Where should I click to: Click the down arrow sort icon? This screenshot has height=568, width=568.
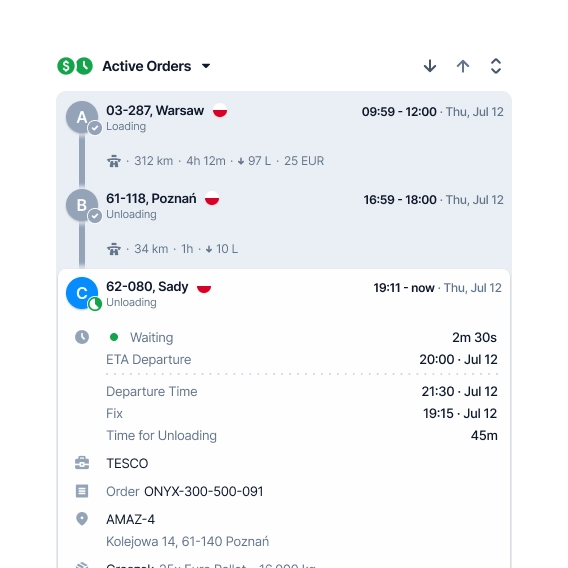click(430, 66)
